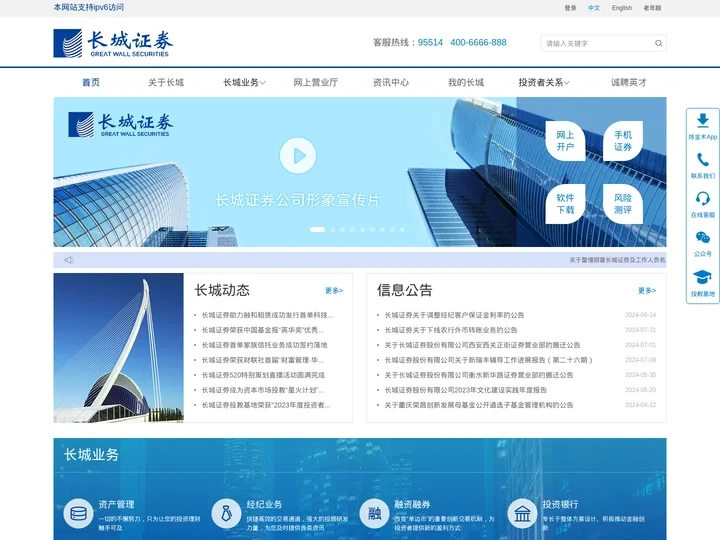Open 在线客服 headset icon
This screenshot has height=540, width=720.
coord(703,198)
